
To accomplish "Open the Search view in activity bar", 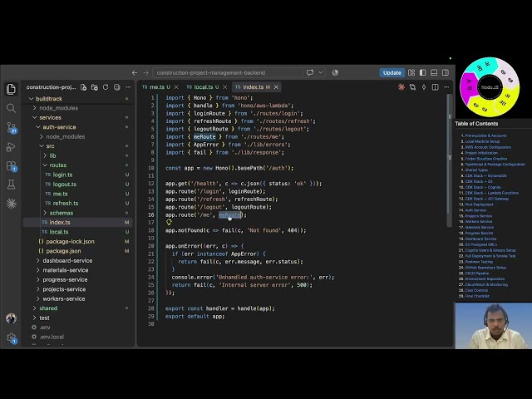I will [x=11, y=108].
